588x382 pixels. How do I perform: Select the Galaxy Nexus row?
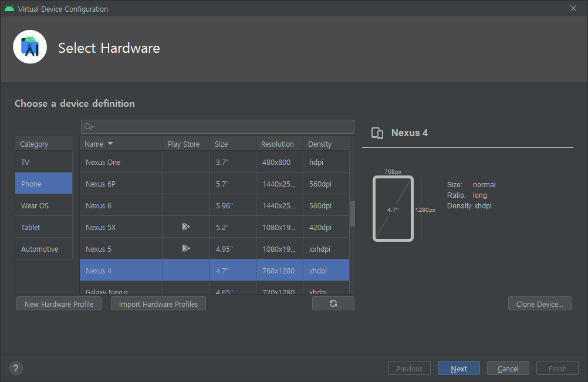click(x=215, y=288)
